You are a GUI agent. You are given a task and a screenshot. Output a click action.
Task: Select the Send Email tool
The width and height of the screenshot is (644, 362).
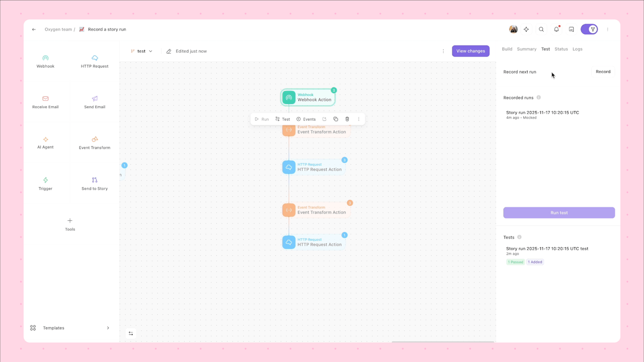pyautogui.click(x=94, y=102)
